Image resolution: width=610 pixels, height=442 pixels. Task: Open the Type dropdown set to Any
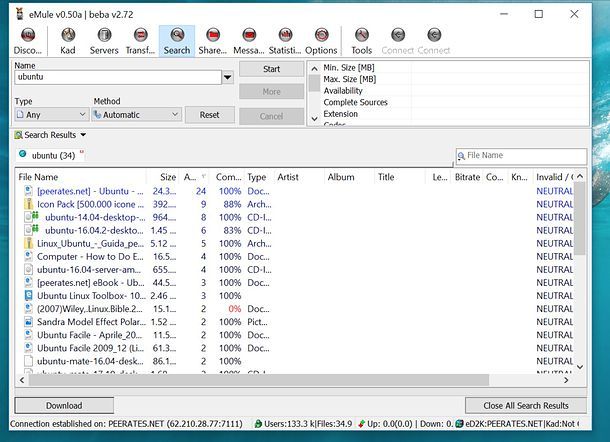(x=51, y=115)
